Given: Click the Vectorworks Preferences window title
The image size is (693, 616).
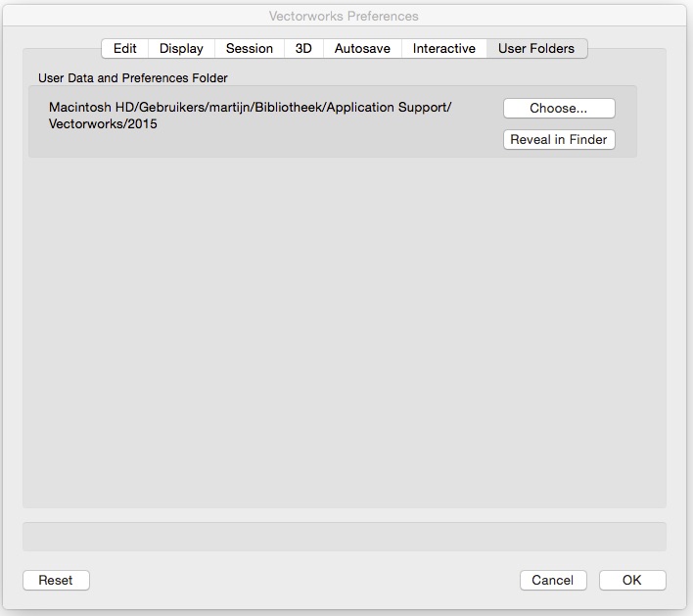Looking at the screenshot, I should point(344,17).
